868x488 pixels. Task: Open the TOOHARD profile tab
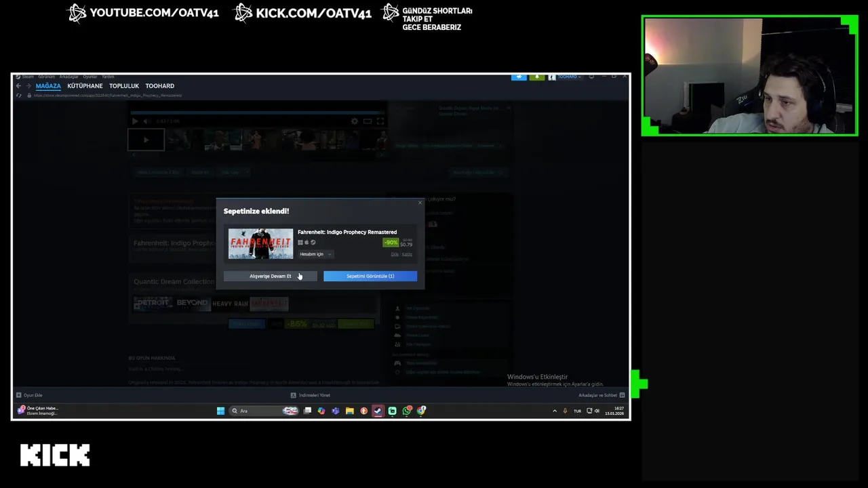tap(159, 86)
